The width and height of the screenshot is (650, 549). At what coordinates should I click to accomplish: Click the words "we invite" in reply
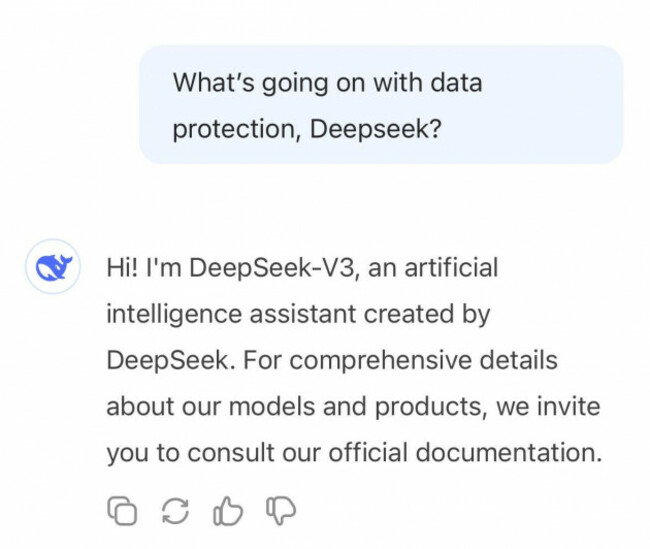pos(548,406)
